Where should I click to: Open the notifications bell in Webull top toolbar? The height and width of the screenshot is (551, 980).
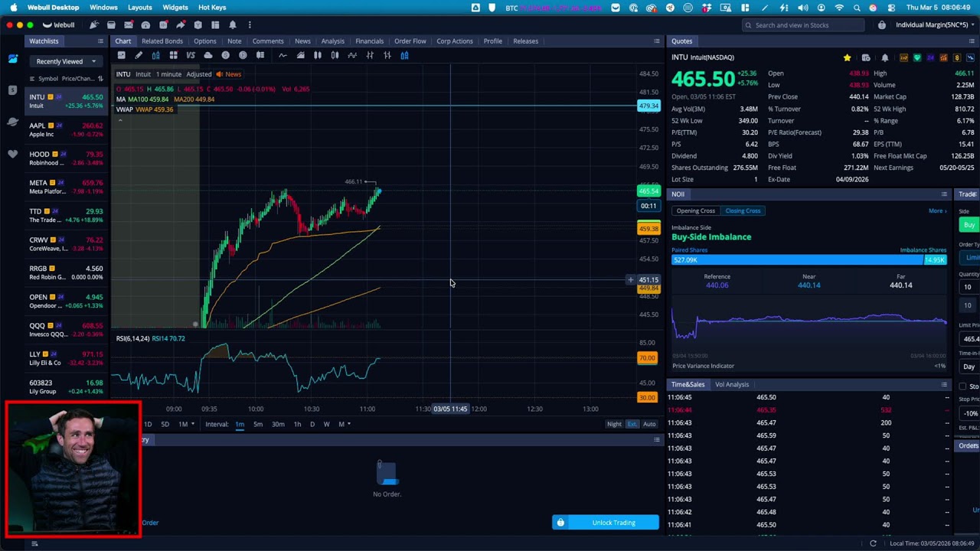(232, 24)
